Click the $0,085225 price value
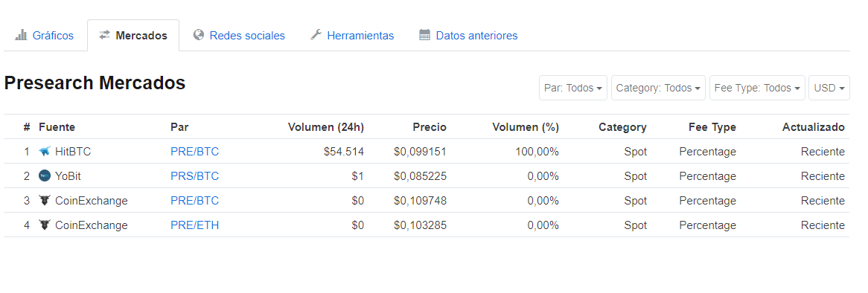Viewport: 868px width, 293px height. [x=420, y=176]
